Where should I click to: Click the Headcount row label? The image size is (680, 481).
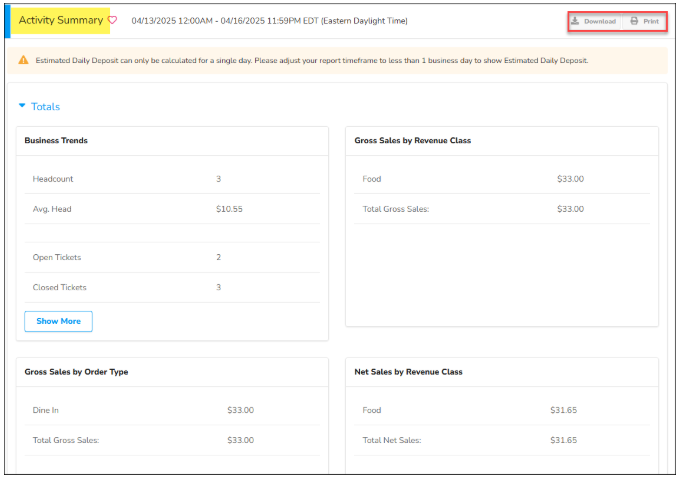coord(53,179)
